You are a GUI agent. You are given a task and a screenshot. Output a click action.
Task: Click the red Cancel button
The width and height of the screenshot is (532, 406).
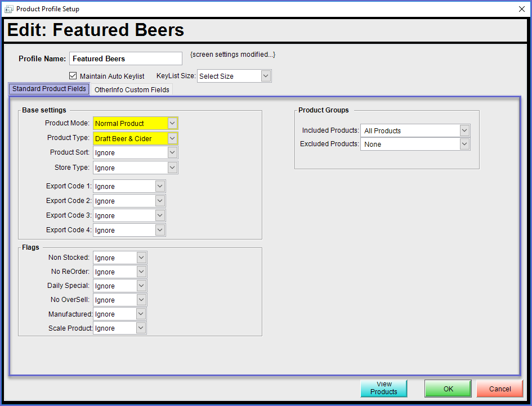coord(499,389)
